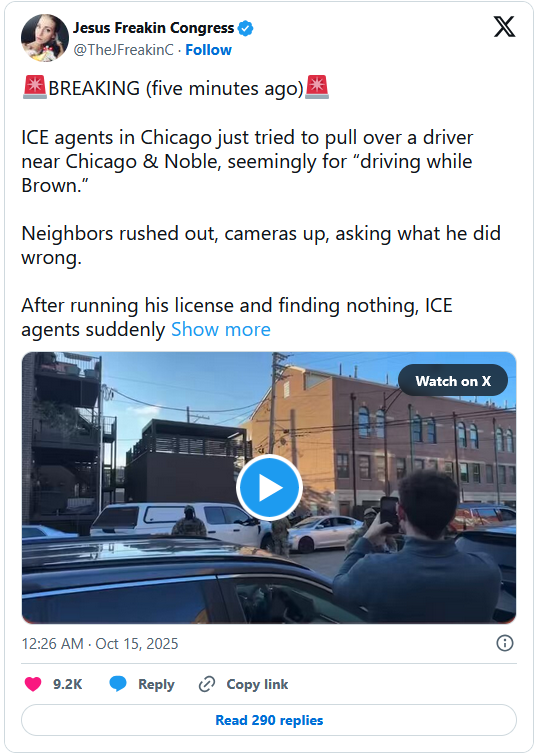Like the post with the heart icon
The height and width of the screenshot is (754, 534).
click(x=33, y=684)
